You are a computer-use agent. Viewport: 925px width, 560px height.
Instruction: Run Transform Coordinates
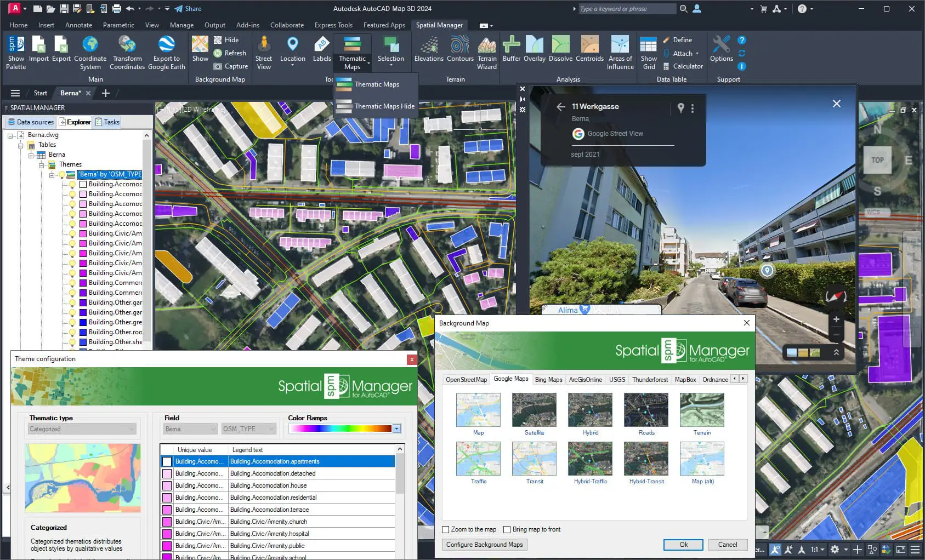point(127,53)
